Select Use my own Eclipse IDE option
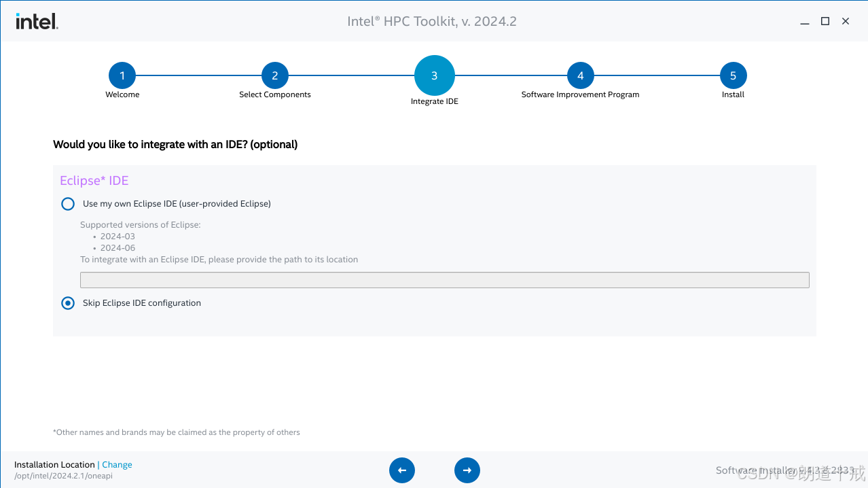This screenshot has height=488, width=868. (x=68, y=204)
